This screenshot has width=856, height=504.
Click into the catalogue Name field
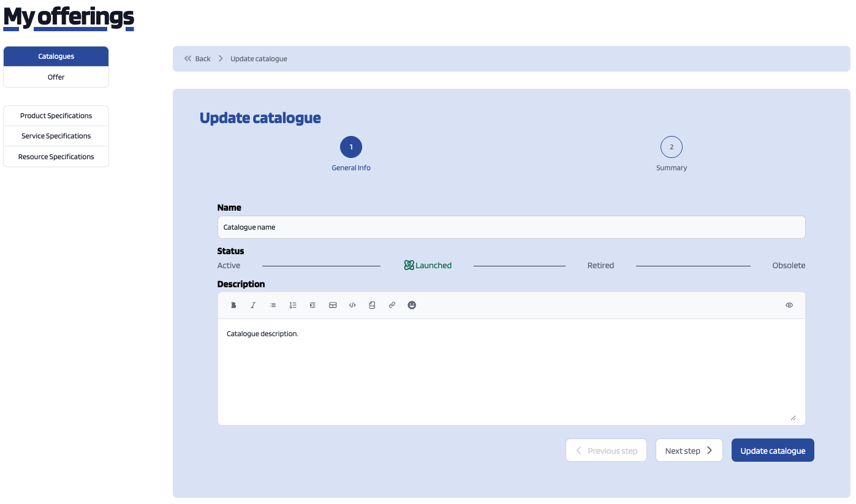(x=511, y=227)
